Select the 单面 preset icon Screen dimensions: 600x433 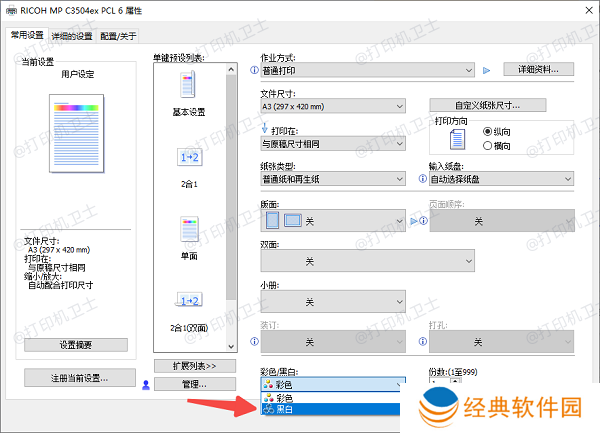point(189,229)
